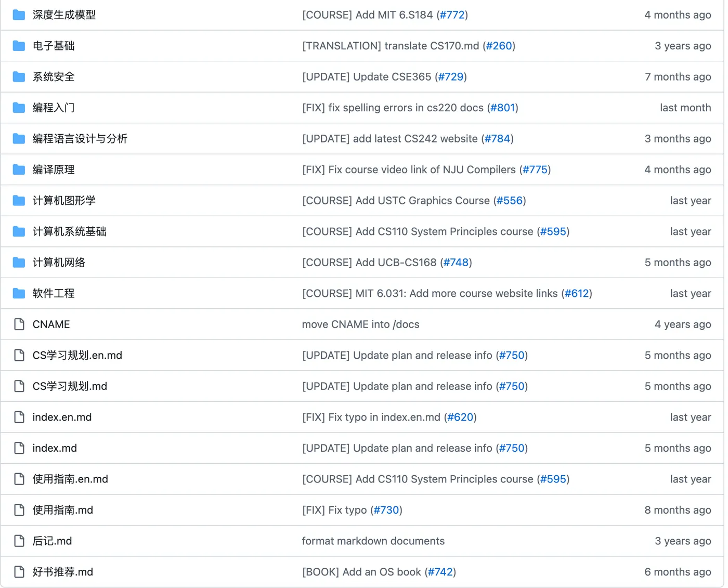Image resolution: width=728 pixels, height=588 pixels.
Task: Open the 系统安全 folder
Action: coord(54,76)
